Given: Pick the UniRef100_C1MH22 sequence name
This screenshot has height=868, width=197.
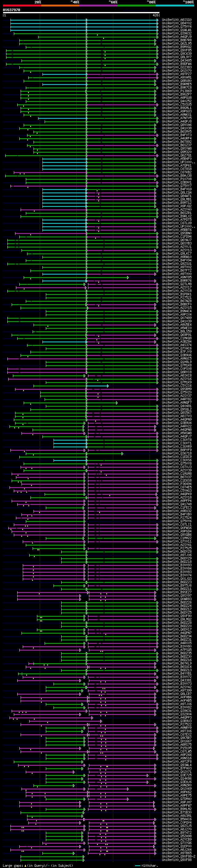Looking at the screenshot, I should (177, 538).
